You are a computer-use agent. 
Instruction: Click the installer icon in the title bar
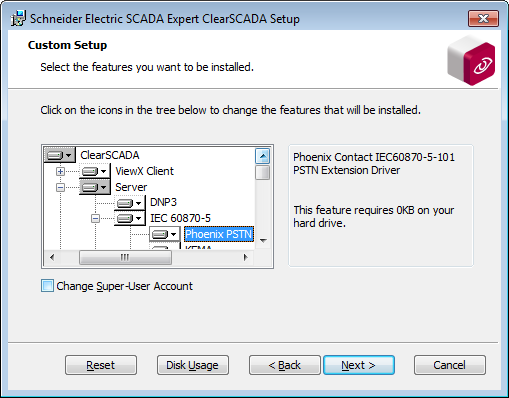pyautogui.click(x=18, y=19)
